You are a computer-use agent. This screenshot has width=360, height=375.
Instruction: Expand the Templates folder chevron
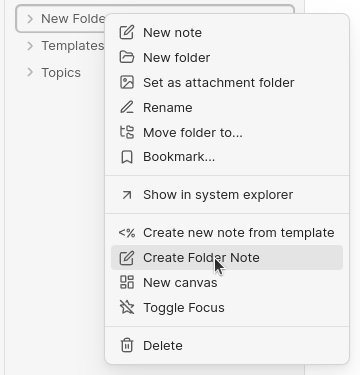30,46
